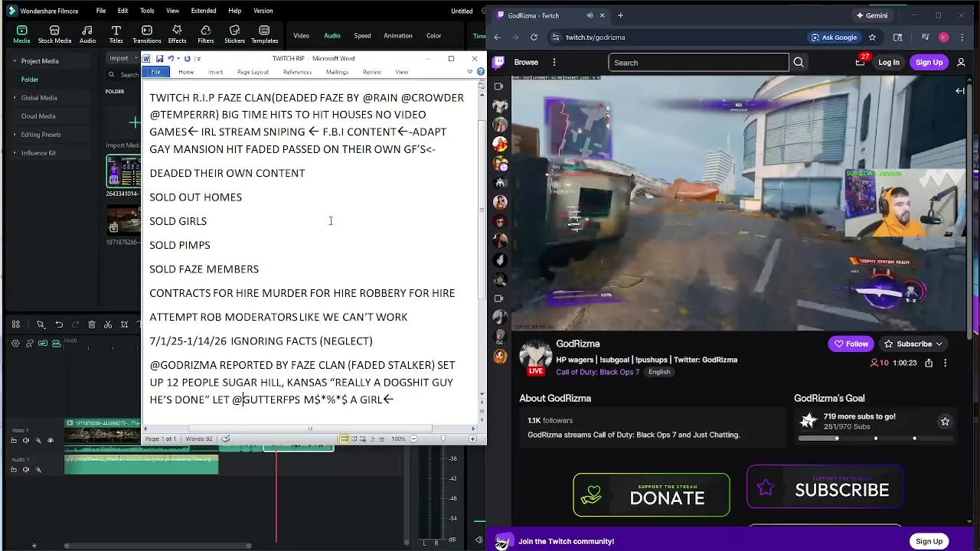Click the Call of Duty: Black Ops 7 link
The height and width of the screenshot is (551, 980).
[597, 372]
